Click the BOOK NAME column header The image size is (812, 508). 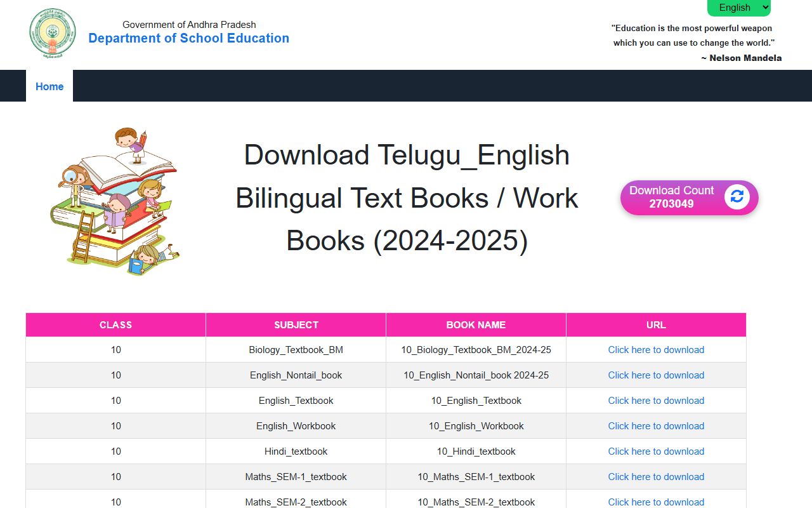click(476, 324)
